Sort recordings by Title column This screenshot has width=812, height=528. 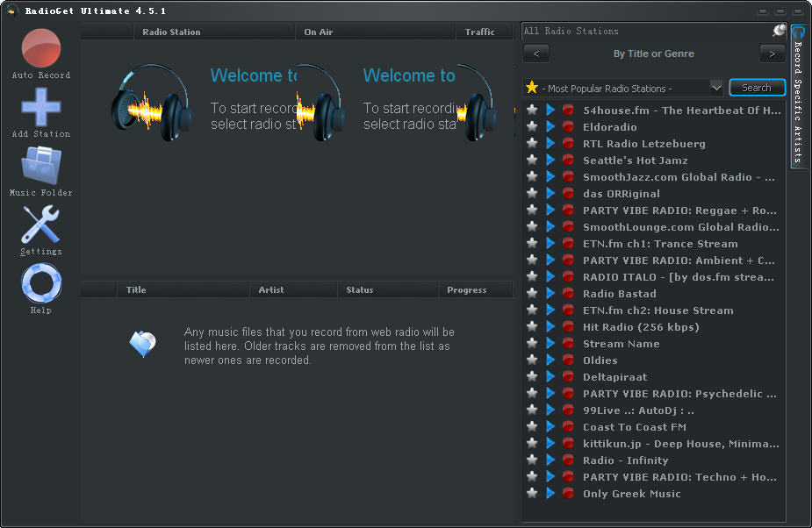136,289
